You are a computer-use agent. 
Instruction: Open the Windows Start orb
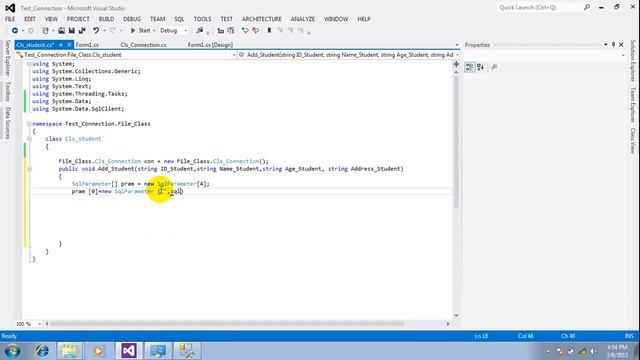pyautogui.click(x=12, y=351)
